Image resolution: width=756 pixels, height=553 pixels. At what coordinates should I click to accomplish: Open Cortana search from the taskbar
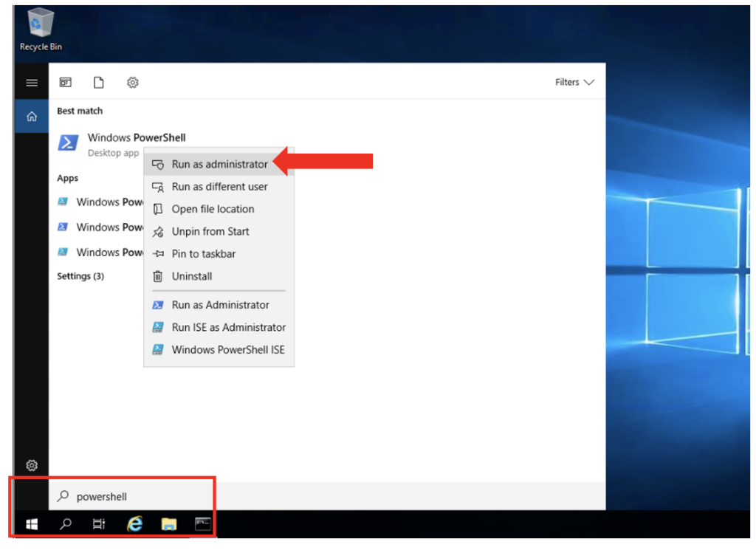click(65, 523)
